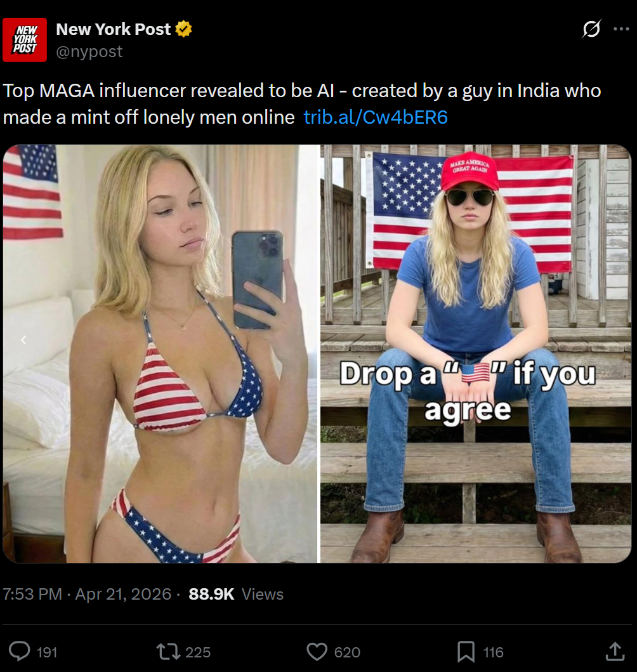Open the three-dot more options menu
Viewport: 637px width, 672px height.
(621, 29)
